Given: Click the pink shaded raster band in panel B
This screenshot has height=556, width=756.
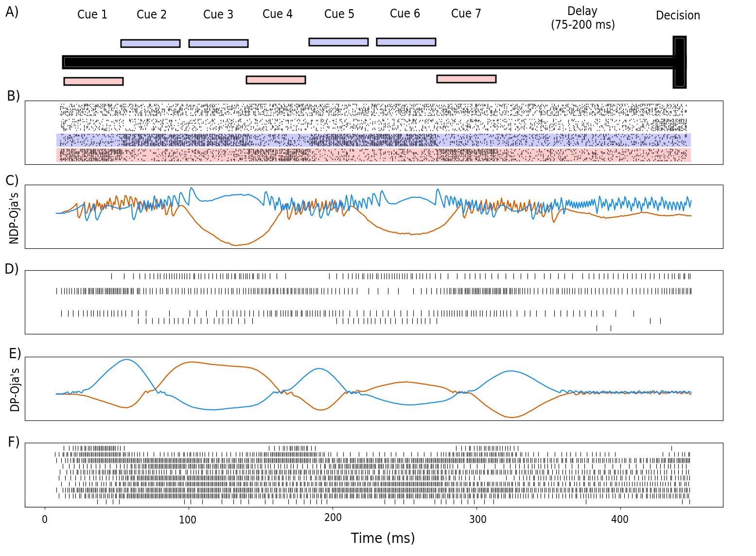Looking at the screenshot, I should coord(373,155).
